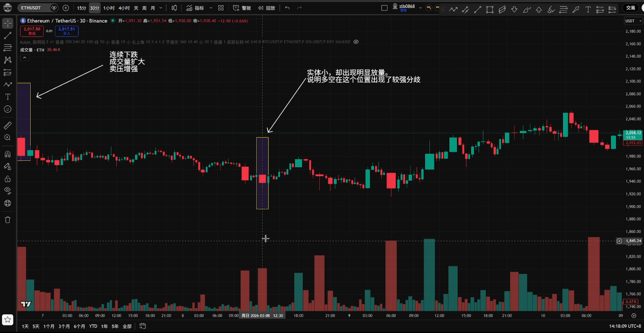Click the add symbol plus icon

pyautogui.click(x=66, y=8)
